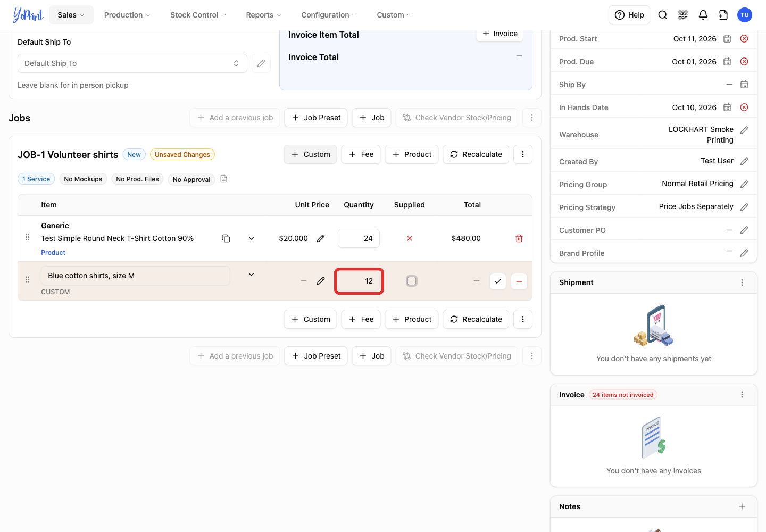766x532 pixels.
Task: Open the Reports menu
Action: point(263,15)
